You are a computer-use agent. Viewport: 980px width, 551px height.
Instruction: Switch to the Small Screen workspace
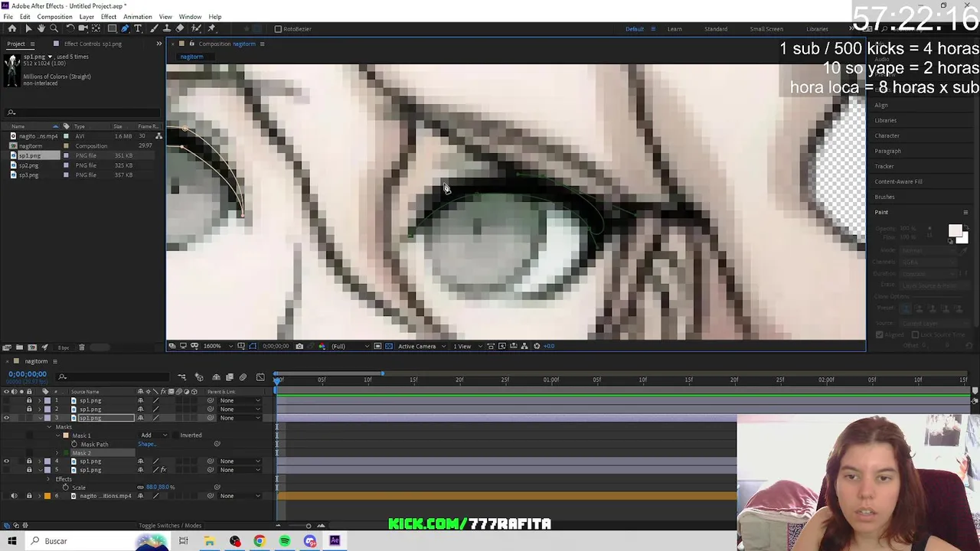point(766,29)
